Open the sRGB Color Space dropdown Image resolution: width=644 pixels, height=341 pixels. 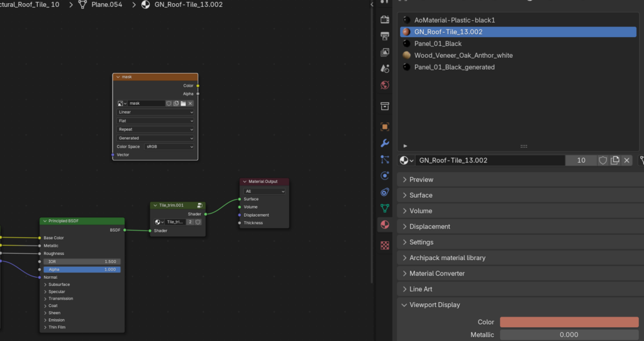pyautogui.click(x=169, y=146)
